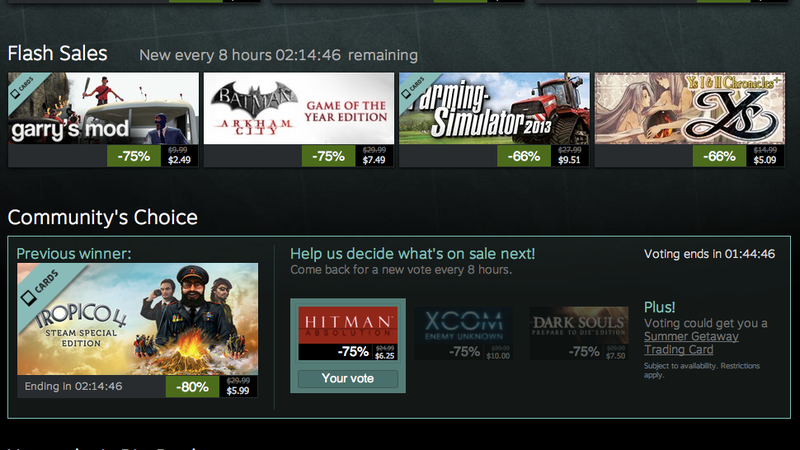Click the Flash Sales heading
Viewport: 800px width, 450px height.
pos(58,54)
